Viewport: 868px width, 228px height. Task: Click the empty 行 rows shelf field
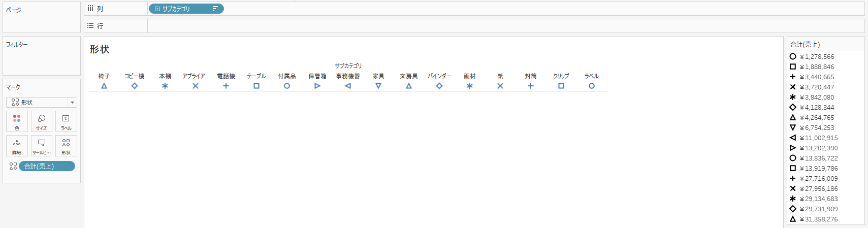(x=506, y=26)
